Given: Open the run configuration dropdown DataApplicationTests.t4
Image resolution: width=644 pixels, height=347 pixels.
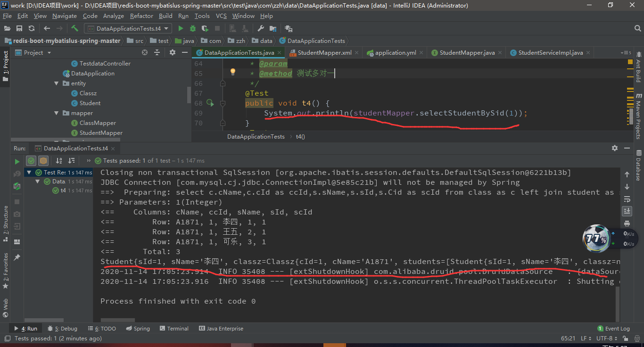Looking at the screenshot, I should pos(128,28).
